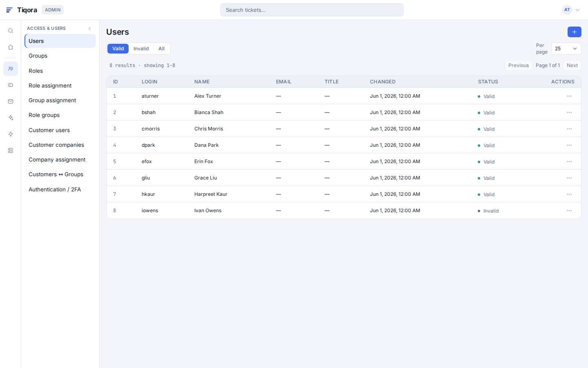Click the Previous page button

pyautogui.click(x=518, y=65)
